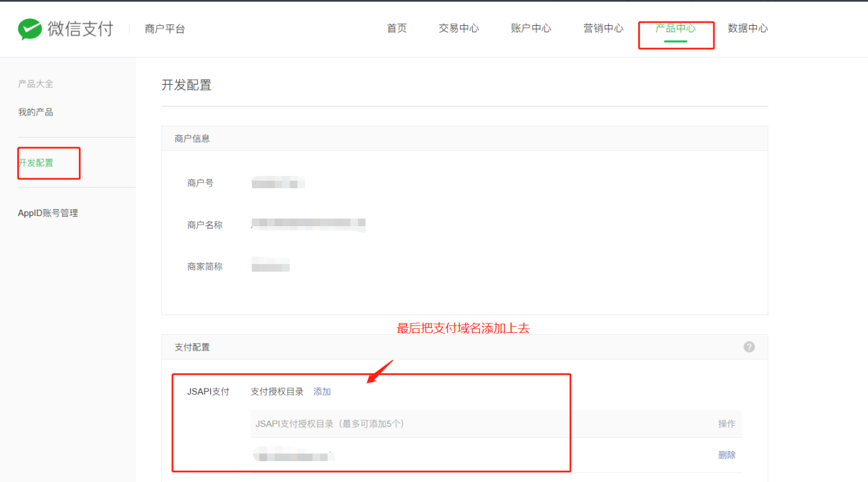868x482 pixels.
Task: Open 交易中心 in top navigation
Action: click(x=459, y=28)
